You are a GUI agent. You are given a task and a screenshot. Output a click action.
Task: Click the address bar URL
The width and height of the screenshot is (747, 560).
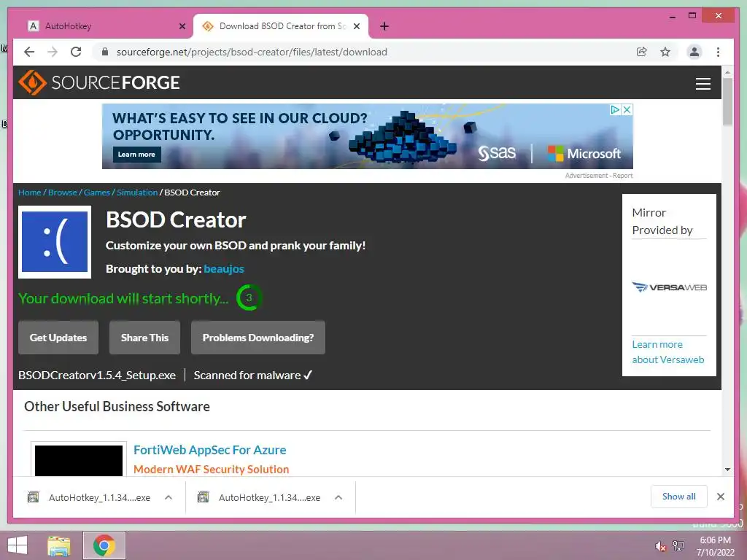coord(252,52)
